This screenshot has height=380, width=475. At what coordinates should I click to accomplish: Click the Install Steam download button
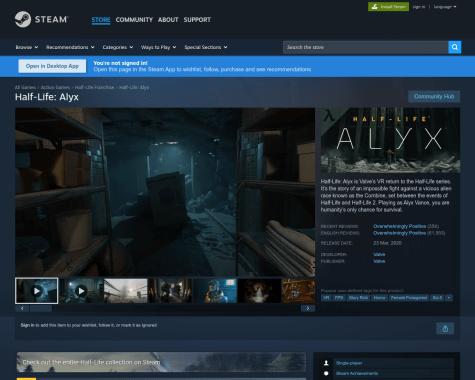tap(388, 7)
